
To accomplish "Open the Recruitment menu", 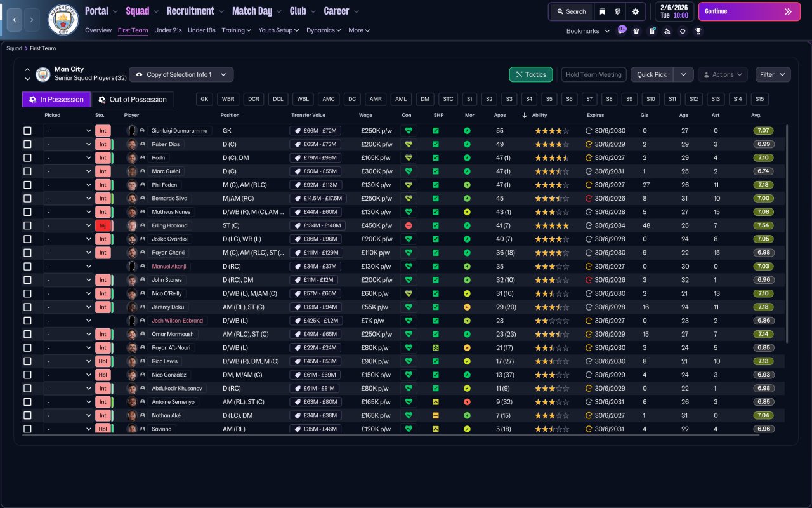I will [x=195, y=11].
